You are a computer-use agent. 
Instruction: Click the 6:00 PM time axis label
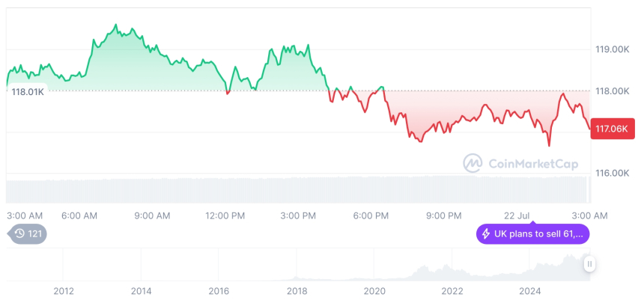pos(371,215)
